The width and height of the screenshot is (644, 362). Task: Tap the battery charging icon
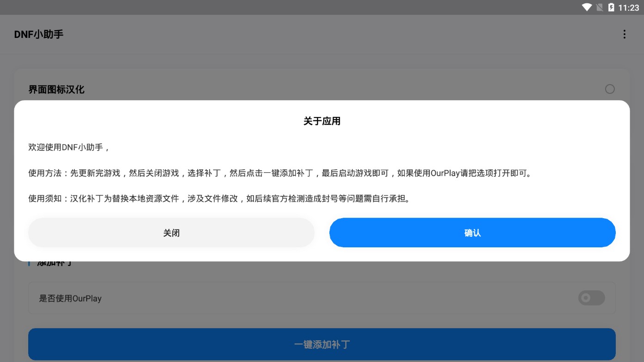click(611, 7)
